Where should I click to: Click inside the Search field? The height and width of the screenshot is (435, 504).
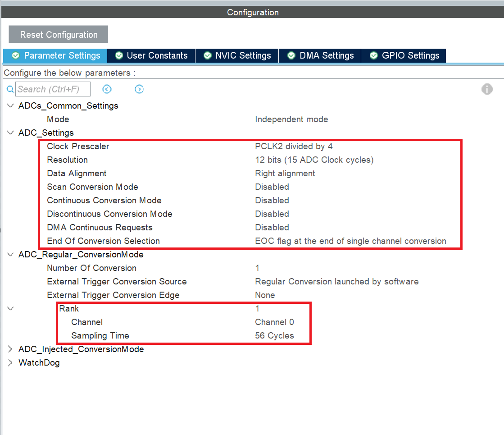point(53,89)
